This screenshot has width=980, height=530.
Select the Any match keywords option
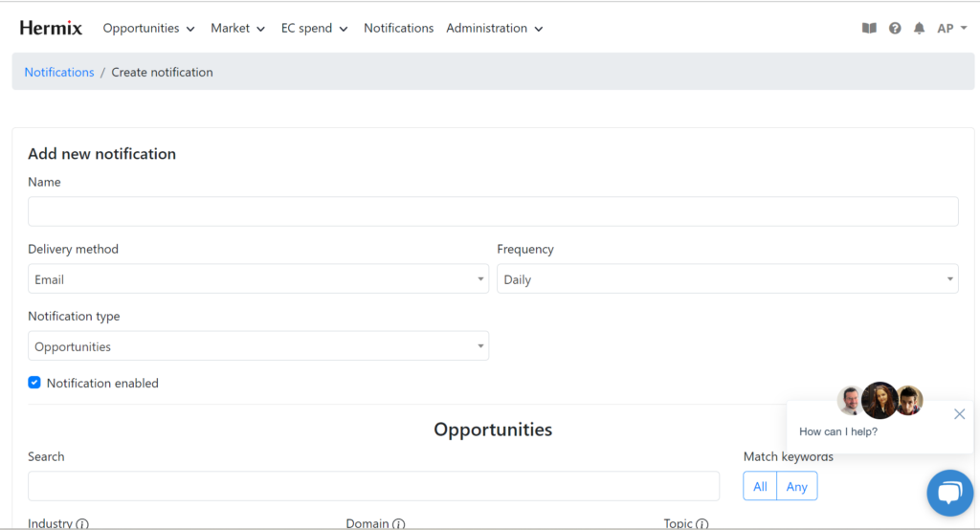[796, 486]
